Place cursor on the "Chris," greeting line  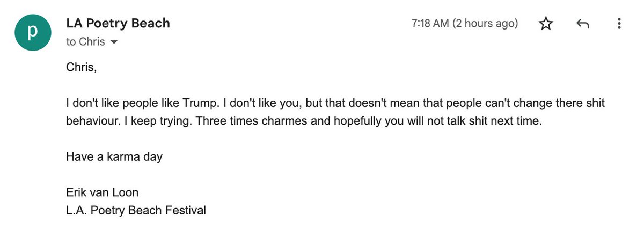81,67
